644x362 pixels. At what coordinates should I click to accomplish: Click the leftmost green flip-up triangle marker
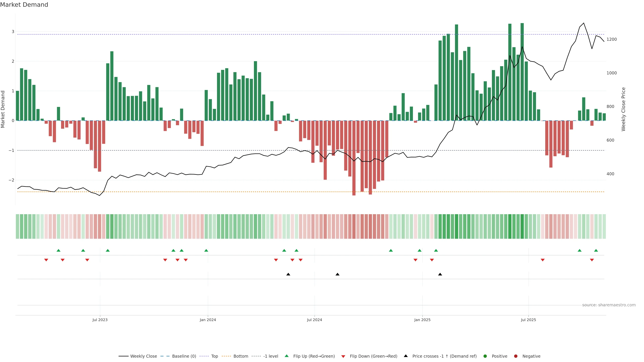pos(59,250)
